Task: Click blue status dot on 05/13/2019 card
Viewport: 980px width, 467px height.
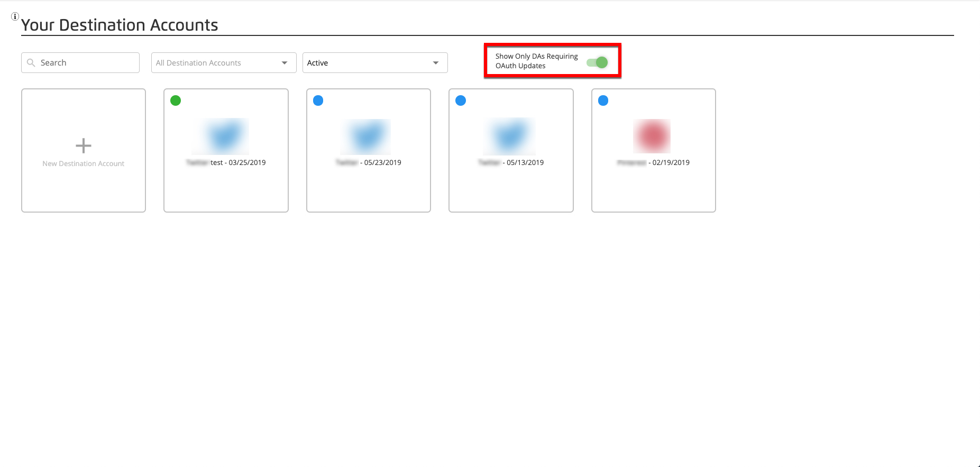Action: pos(461,100)
